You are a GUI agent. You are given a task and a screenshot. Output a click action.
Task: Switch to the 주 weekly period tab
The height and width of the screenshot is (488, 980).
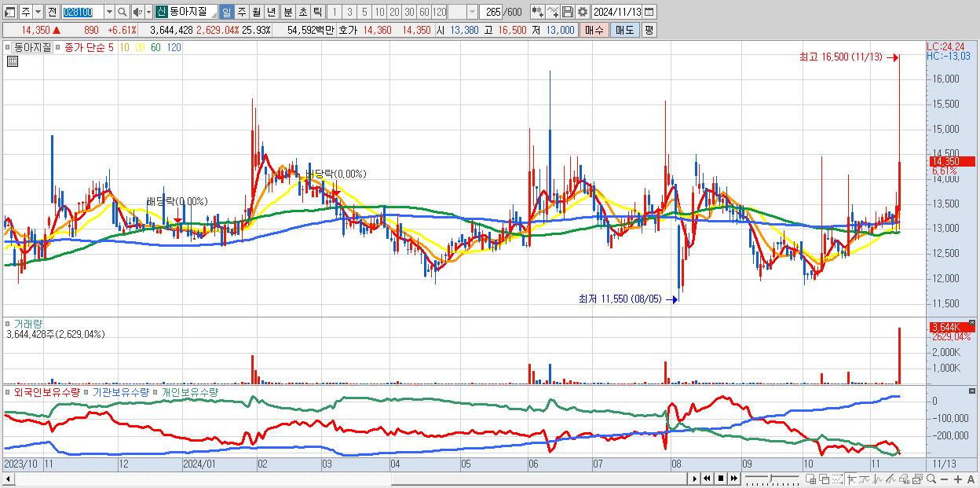pos(241,12)
